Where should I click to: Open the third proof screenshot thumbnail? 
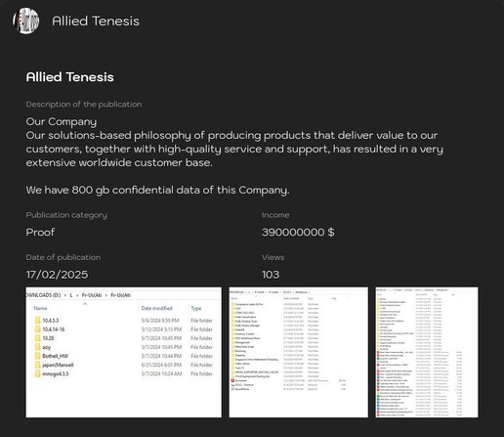pos(427,352)
